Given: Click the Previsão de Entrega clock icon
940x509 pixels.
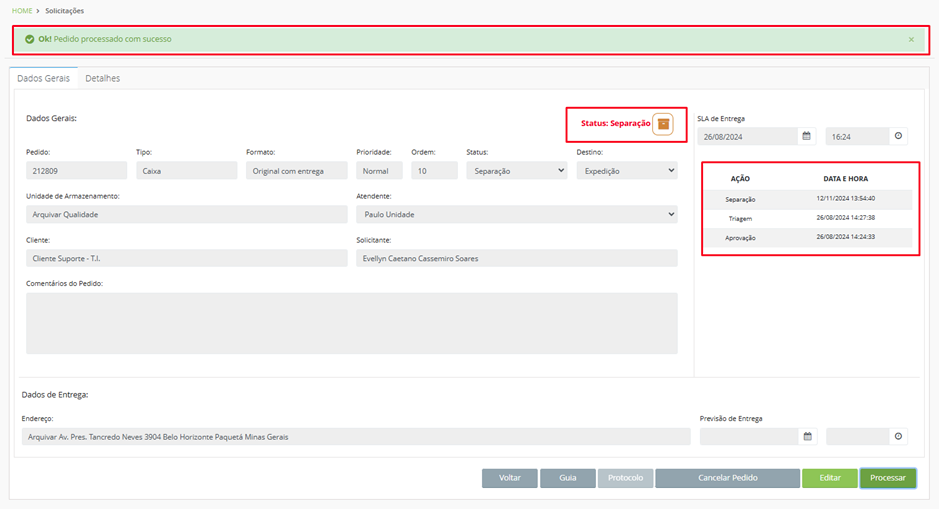Looking at the screenshot, I should point(898,436).
